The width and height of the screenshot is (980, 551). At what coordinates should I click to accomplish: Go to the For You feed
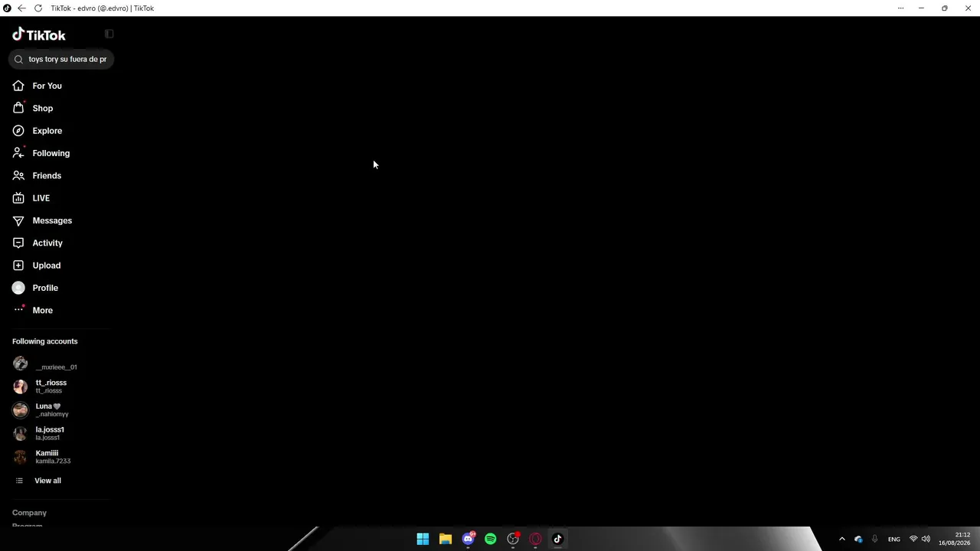click(x=47, y=86)
